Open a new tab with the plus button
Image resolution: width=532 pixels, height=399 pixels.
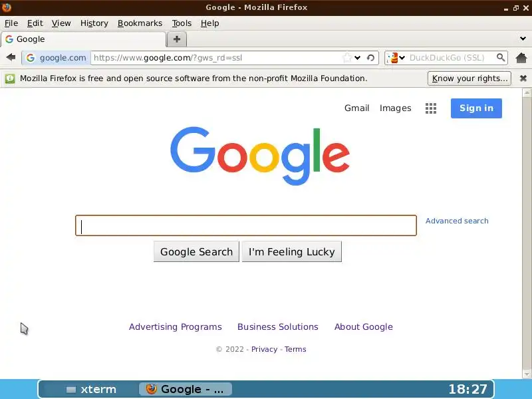(x=177, y=39)
